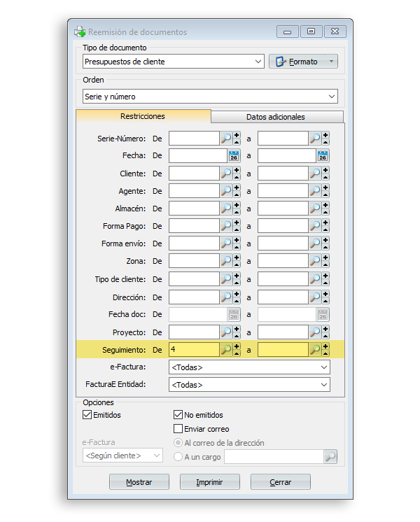Screen dimensions: 420x522
Task: Expand the Tipo de documento dropdown
Action: (x=259, y=62)
